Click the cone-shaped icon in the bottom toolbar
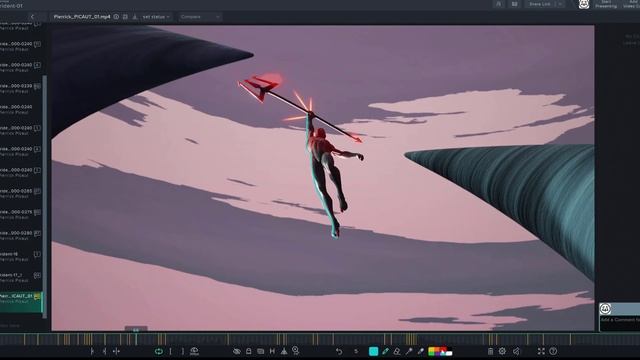This screenshot has height=360, width=640. click(284, 351)
